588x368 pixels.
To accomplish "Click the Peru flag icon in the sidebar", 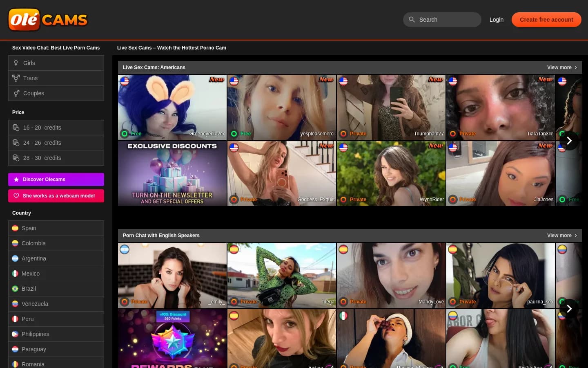I will tap(15, 319).
